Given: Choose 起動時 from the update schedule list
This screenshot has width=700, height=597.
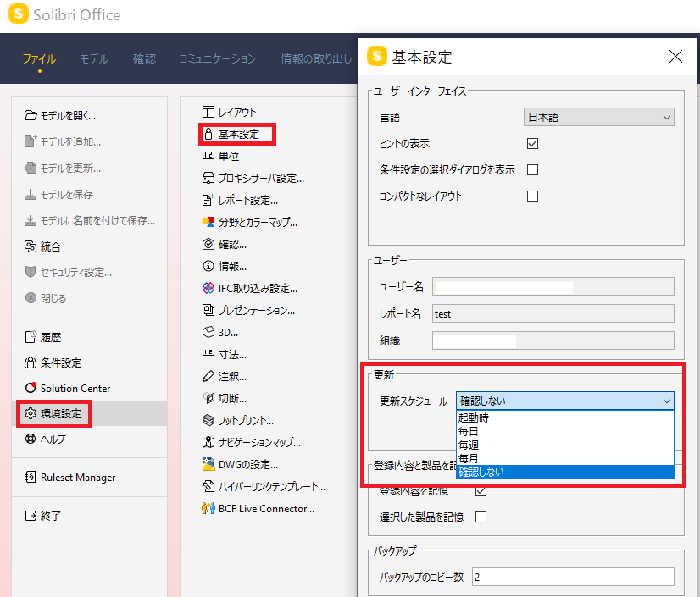Looking at the screenshot, I should point(564,418).
